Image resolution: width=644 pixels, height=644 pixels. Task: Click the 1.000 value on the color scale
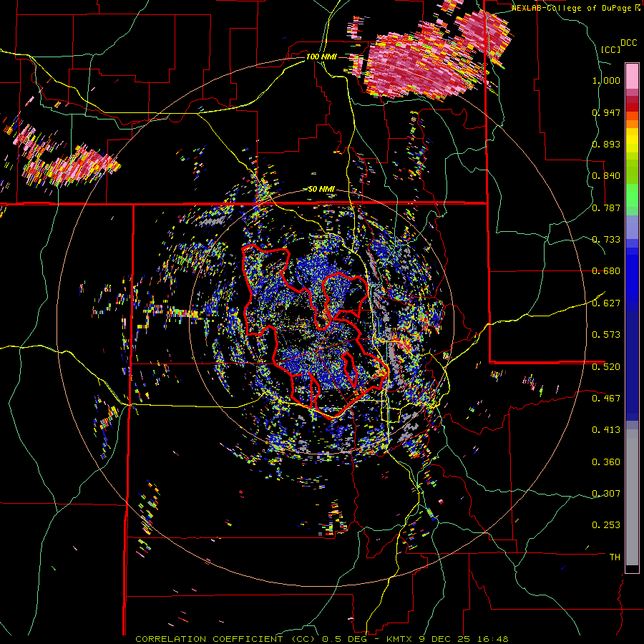[x=606, y=80]
